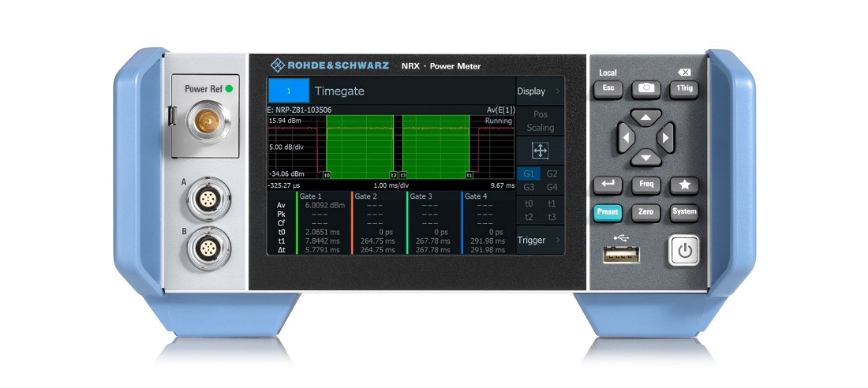Push the camera screenshot key
Viewport: 868px width, 388px height.
(646, 88)
